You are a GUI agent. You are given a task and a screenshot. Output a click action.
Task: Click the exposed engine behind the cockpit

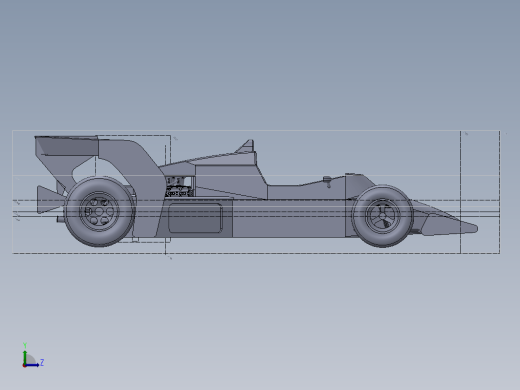(179, 187)
